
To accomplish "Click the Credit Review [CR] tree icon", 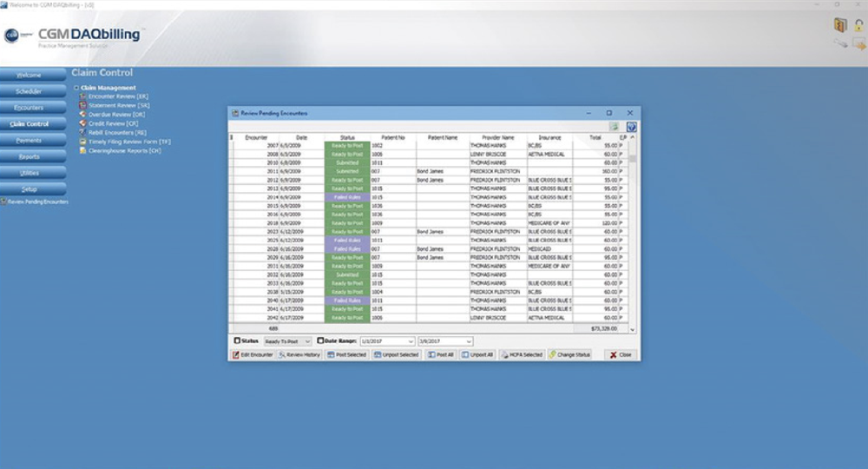I will click(83, 123).
